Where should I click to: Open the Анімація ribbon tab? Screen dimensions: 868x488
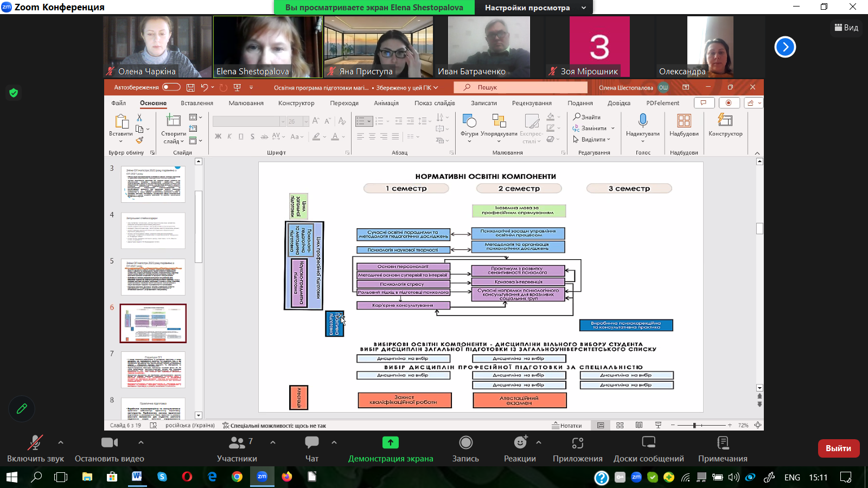[386, 103]
